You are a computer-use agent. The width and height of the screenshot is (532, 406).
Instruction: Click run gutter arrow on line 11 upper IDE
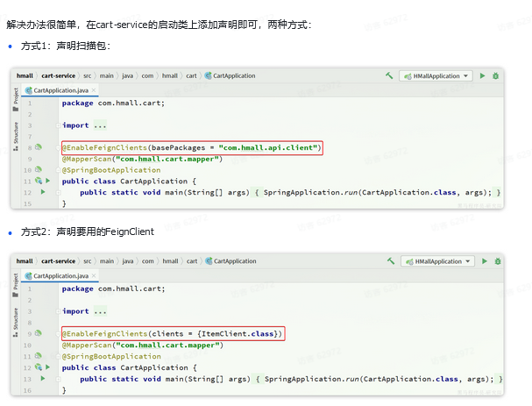pyautogui.click(x=48, y=181)
